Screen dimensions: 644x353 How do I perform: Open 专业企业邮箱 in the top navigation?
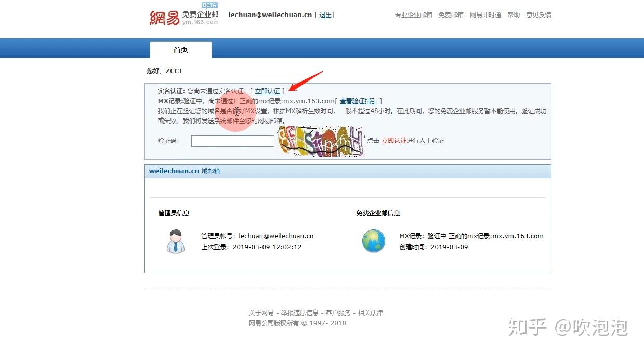click(414, 15)
